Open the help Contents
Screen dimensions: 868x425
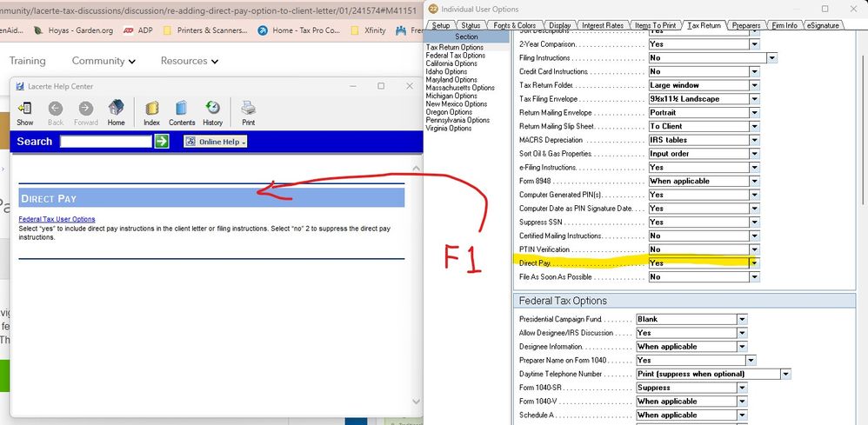coord(182,112)
